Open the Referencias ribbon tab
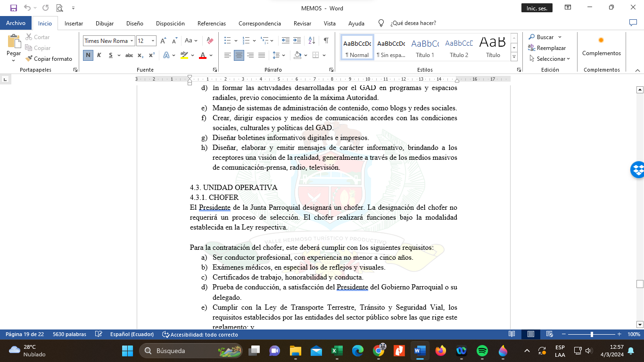This screenshot has height=362, width=644. 211,23
